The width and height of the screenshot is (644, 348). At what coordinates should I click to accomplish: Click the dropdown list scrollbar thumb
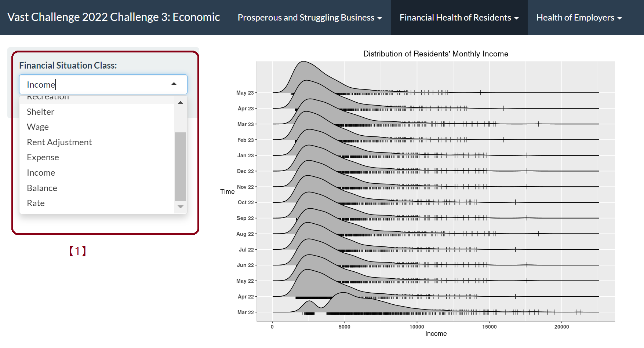[x=181, y=166]
